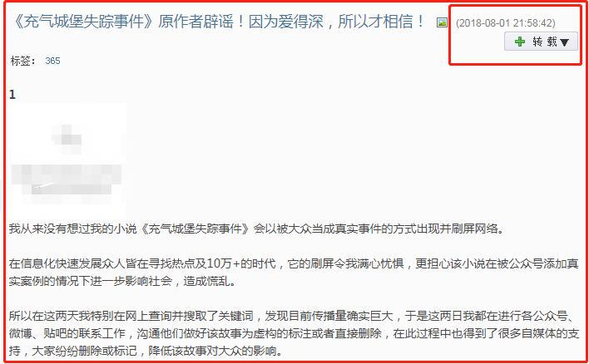Click the line starting 实案例的情况下进一步影响社会
Screen dimensions: 589x364
pos(123,281)
